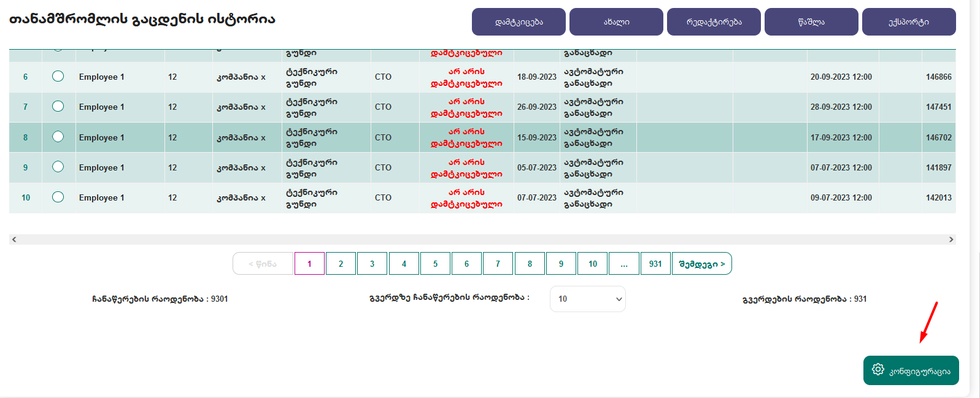Click the total records count label 9301
The height and width of the screenshot is (398, 980).
point(160,299)
